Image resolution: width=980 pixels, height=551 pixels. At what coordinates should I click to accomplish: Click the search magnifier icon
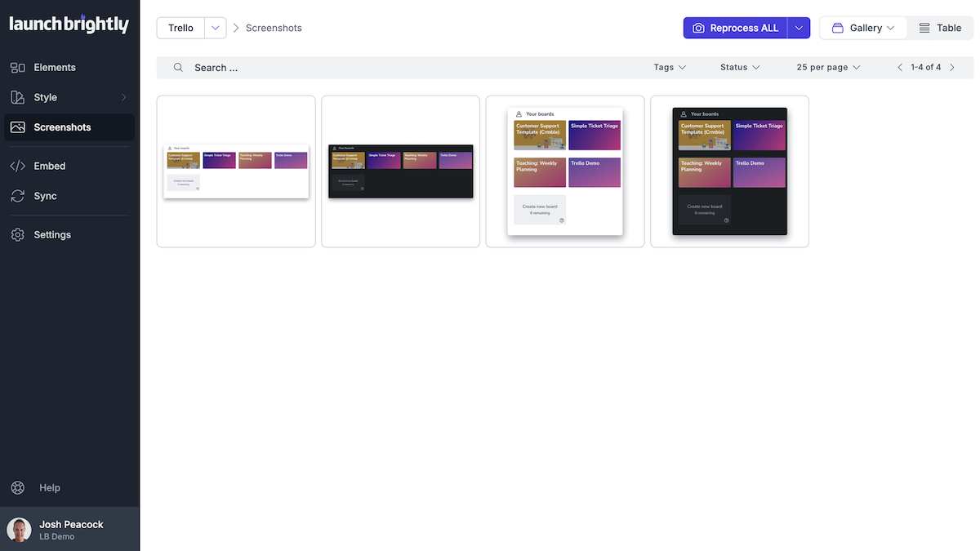[178, 68]
